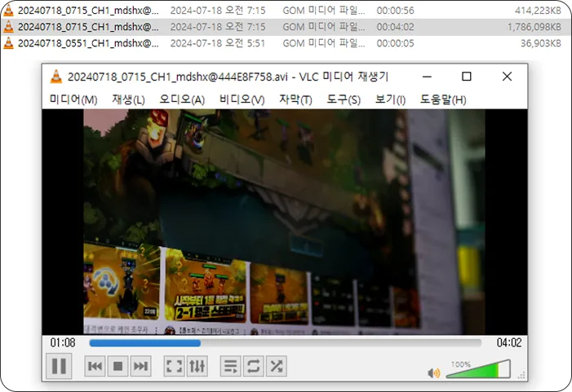
Task: Open the 도구(S) tools menu
Action: (344, 99)
